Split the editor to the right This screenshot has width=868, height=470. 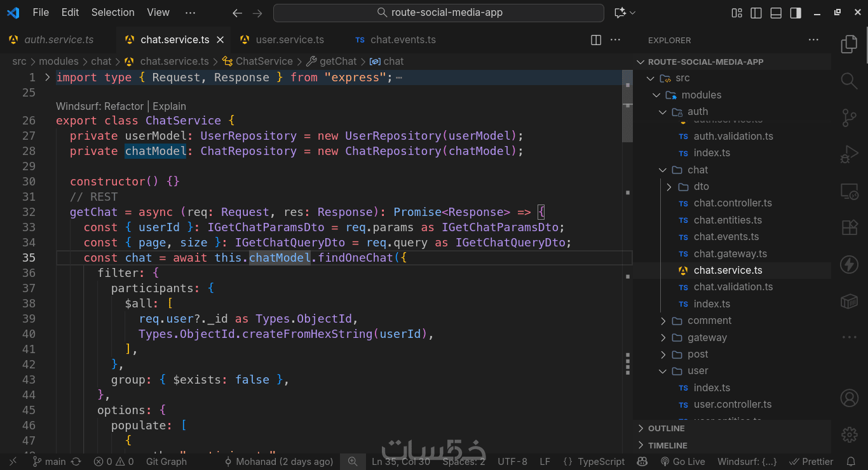coord(596,40)
